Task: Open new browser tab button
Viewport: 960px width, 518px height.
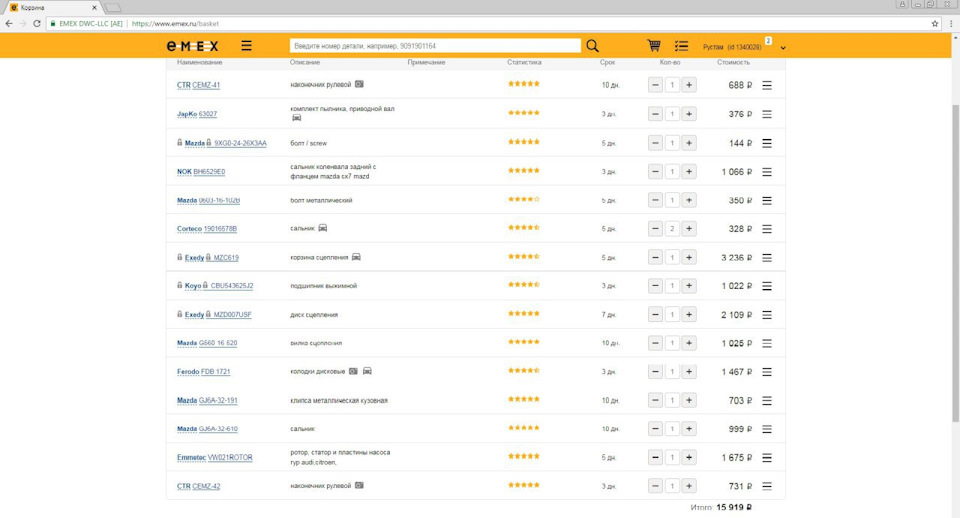Action: pos(113,8)
